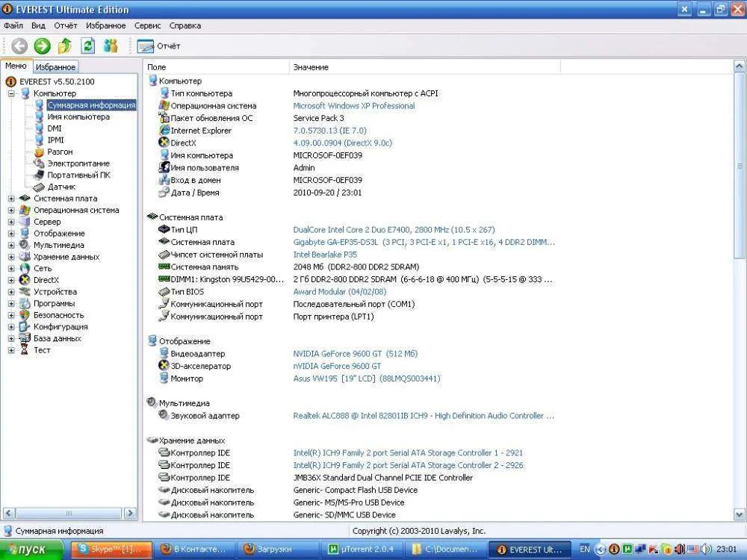747x560 pixels.
Task: Collapse the Компьютер tree node
Action: pos(11,93)
